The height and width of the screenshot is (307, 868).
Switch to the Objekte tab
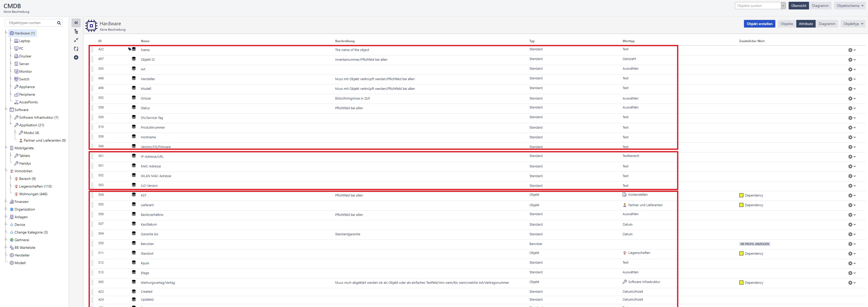tap(787, 24)
